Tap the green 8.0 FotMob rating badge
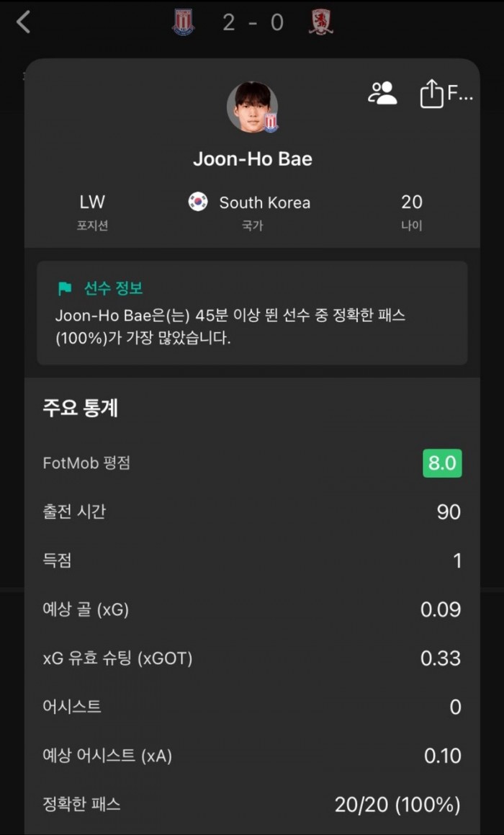504x835 pixels. pyautogui.click(x=441, y=463)
